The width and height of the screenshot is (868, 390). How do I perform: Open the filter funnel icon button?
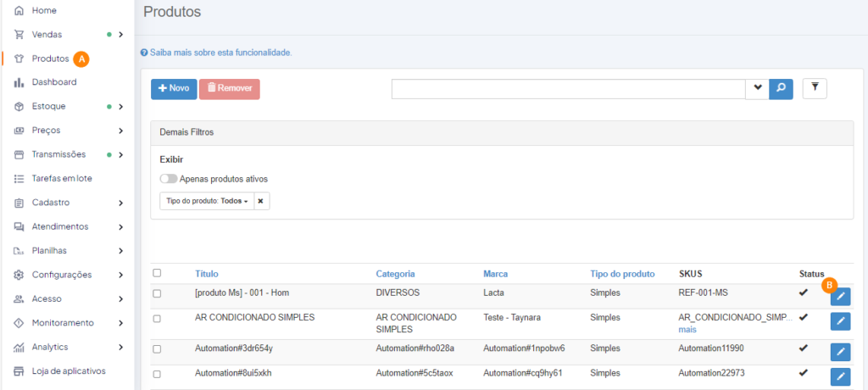pos(814,88)
